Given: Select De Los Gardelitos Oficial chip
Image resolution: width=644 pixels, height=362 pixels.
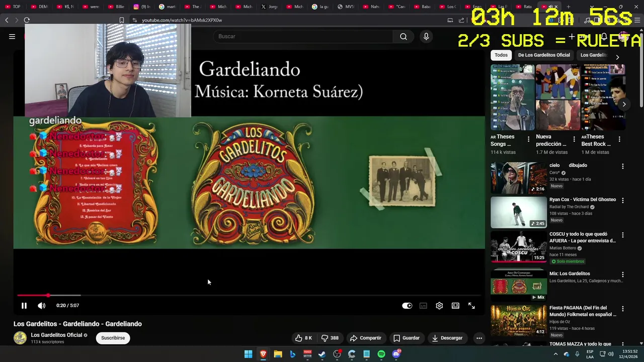Looking at the screenshot, I should pyautogui.click(x=544, y=55).
